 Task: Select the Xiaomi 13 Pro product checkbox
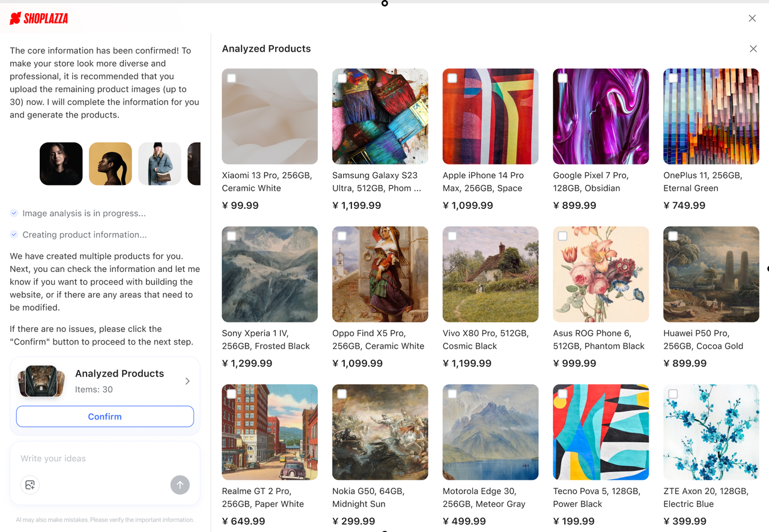pos(232,78)
